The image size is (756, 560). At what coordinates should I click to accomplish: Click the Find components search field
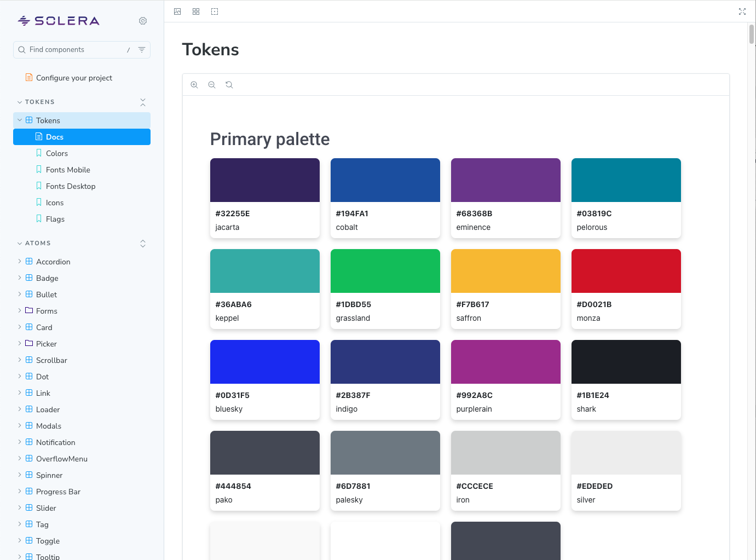(82, 50)
